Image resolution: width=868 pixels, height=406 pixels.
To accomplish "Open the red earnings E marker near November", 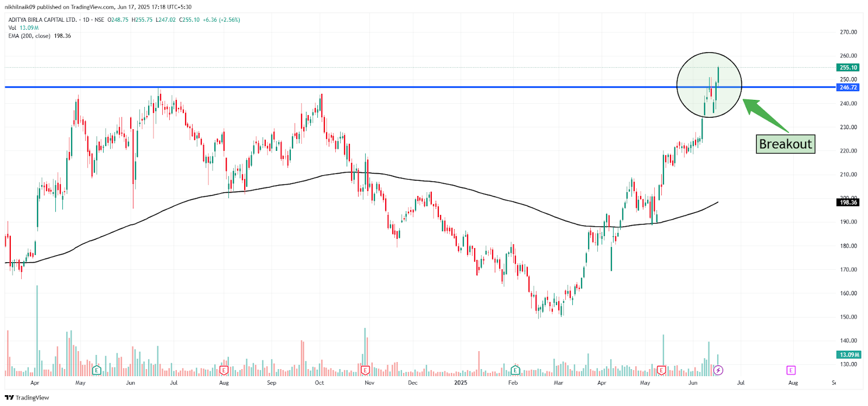I will tap(365, 370).
